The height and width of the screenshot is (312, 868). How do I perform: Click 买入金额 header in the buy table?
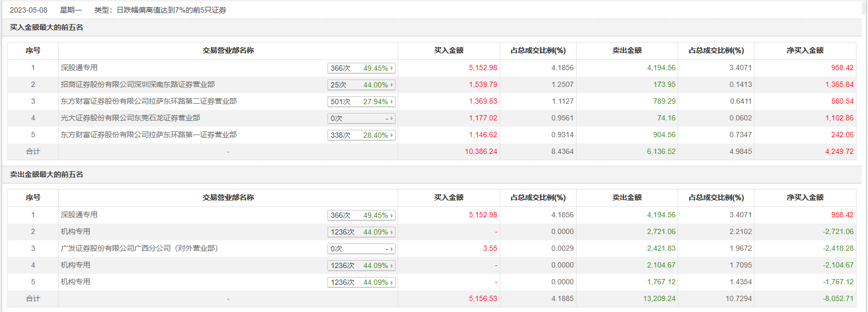click(448, 50)
